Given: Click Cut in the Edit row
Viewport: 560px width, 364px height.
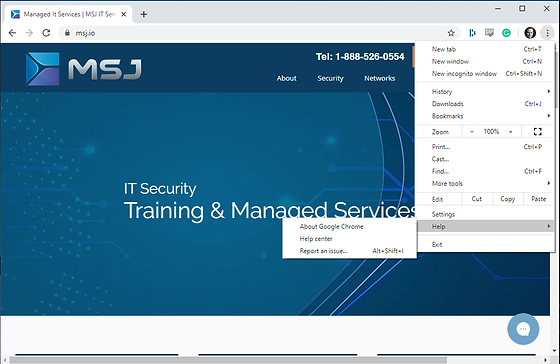Looking at the screenshot, I should coord(477,199).
